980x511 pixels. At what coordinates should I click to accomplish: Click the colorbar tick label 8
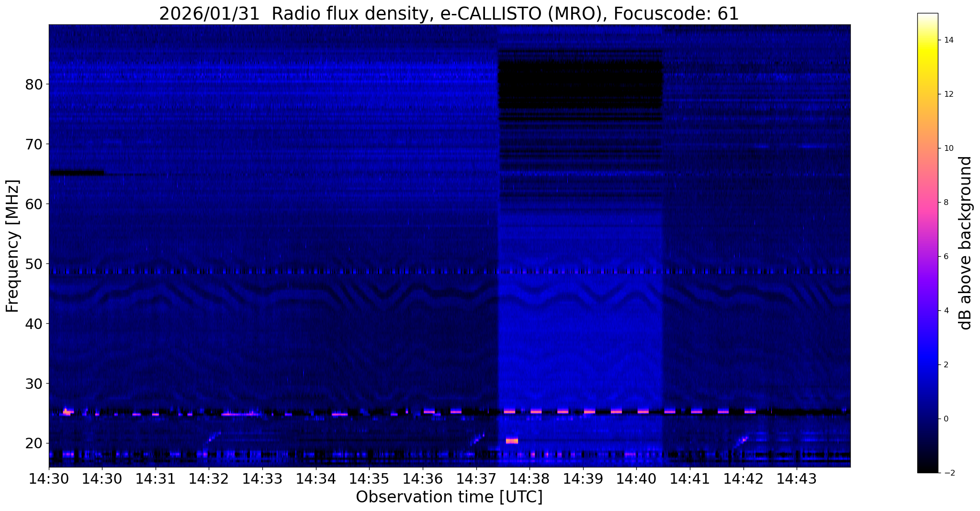946,203
